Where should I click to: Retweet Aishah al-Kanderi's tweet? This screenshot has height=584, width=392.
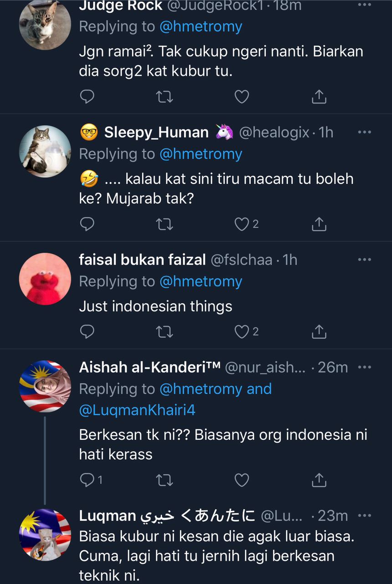point(164,480)
